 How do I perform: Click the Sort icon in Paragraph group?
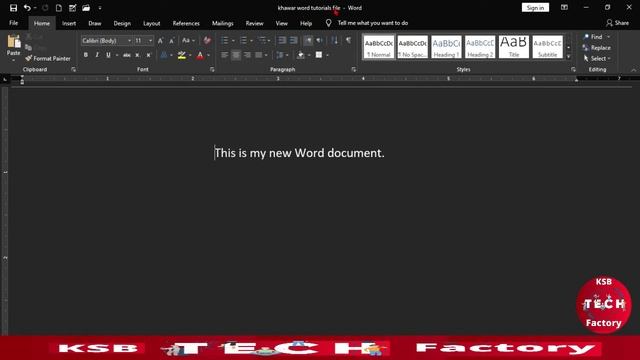pyautogui.click(x=335, y=40)
